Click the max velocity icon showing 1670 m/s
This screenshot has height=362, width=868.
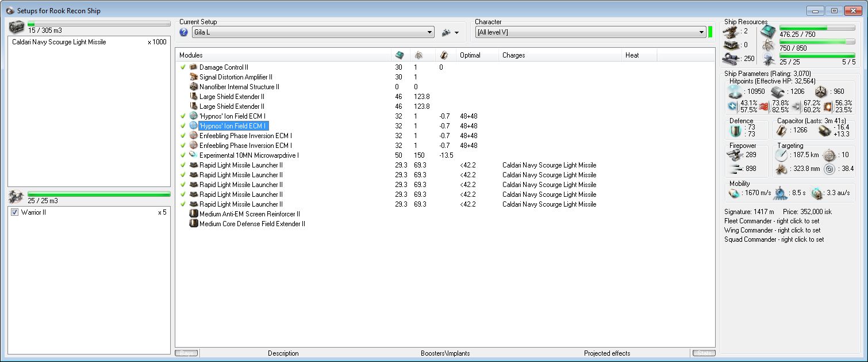click(x=735, y=193)
